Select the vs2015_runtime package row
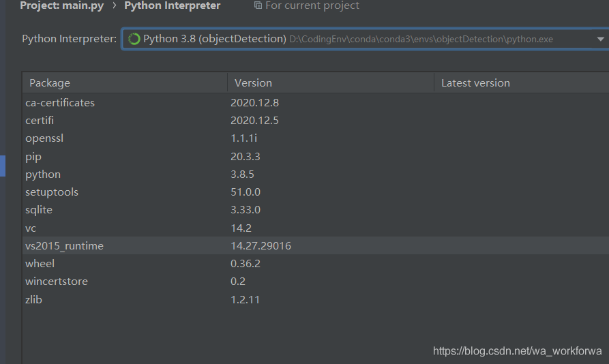Image resolution: width=609 pixels, height=364 pixels. [x=316, y=245]
